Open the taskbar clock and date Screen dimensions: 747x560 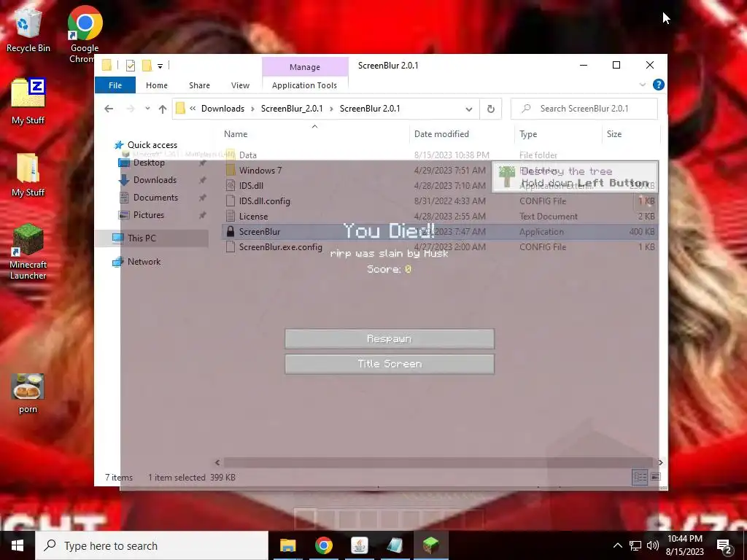(685, 545)
